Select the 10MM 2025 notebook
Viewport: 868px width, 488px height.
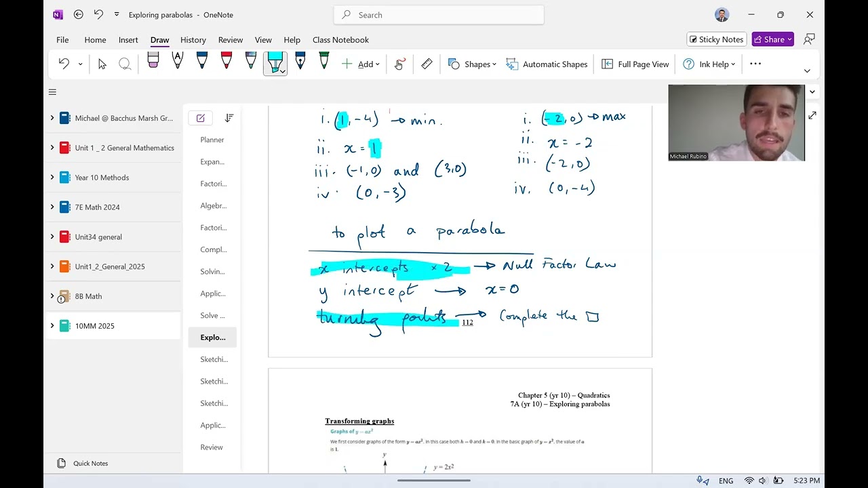(113, 326)
